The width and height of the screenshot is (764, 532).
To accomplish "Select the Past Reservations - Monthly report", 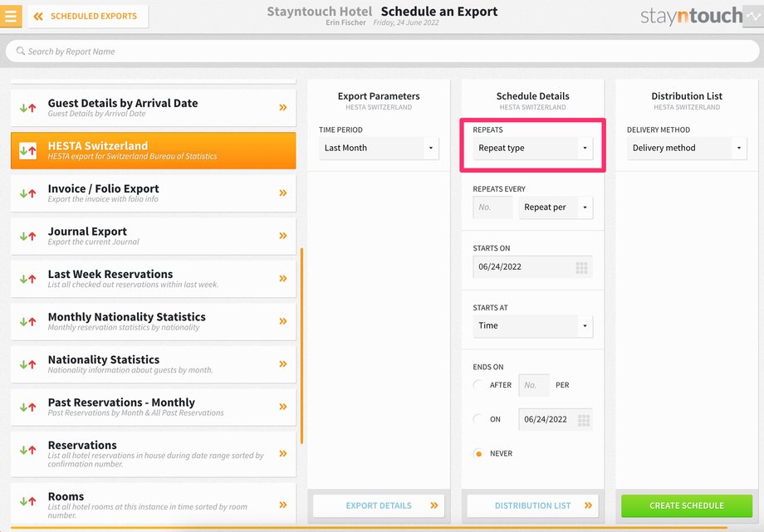I will pyautogui.click(x=154, y=407).
